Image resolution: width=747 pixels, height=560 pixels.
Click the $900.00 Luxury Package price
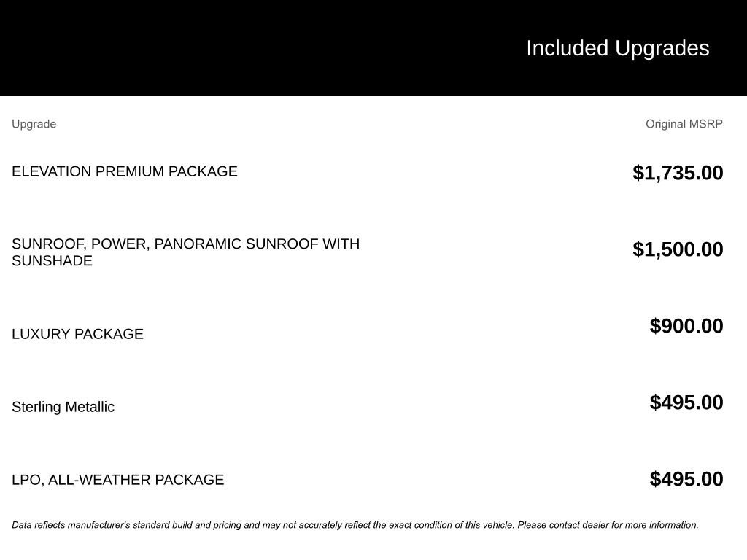(x=686, y=326)
